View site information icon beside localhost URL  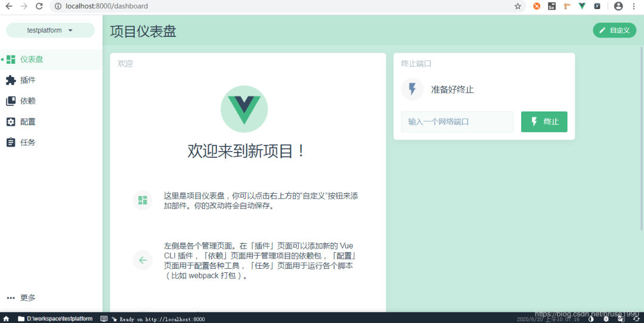coord(58,6)
